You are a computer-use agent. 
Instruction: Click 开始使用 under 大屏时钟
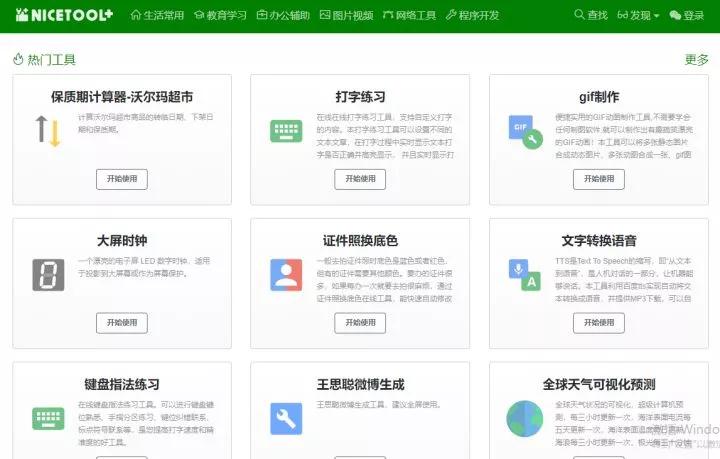pos(122,323)
